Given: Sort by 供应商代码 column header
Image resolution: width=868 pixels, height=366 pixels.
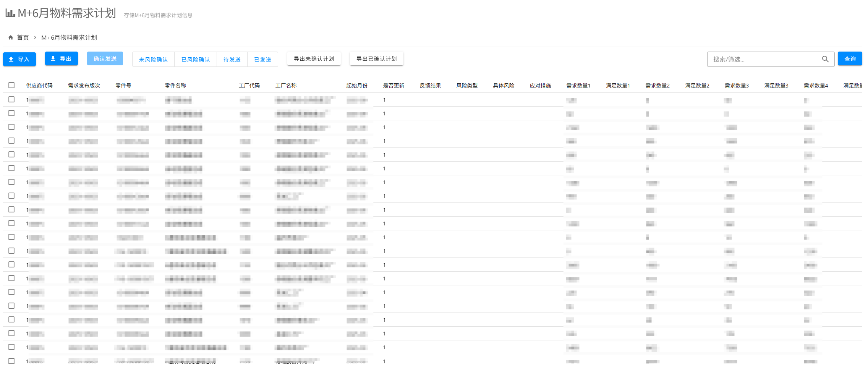Looking at the screenshot, I should 39,86.
